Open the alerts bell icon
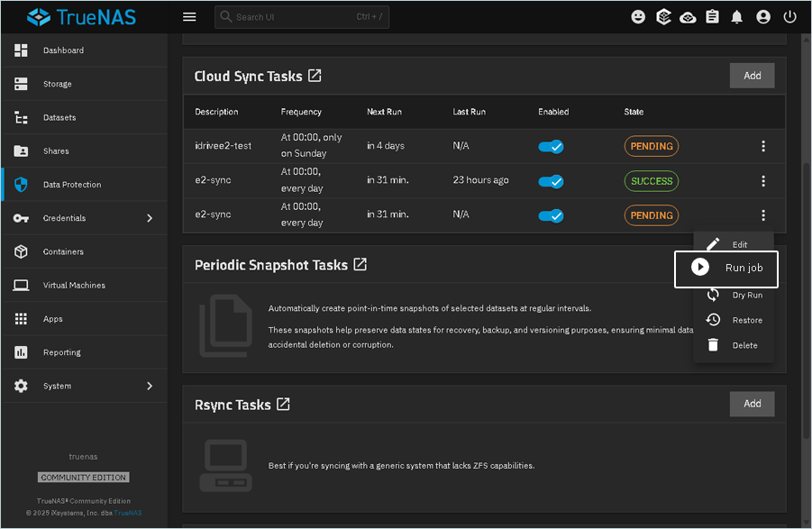Screen dimensions: 812x529 [x=737, y=17]
